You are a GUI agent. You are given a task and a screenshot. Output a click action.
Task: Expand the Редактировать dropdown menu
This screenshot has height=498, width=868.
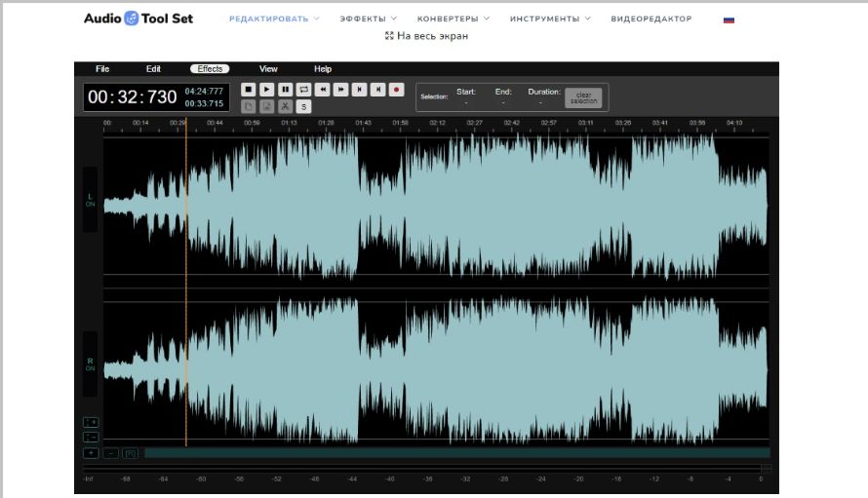pyautogui.click(x=274, y=19)
